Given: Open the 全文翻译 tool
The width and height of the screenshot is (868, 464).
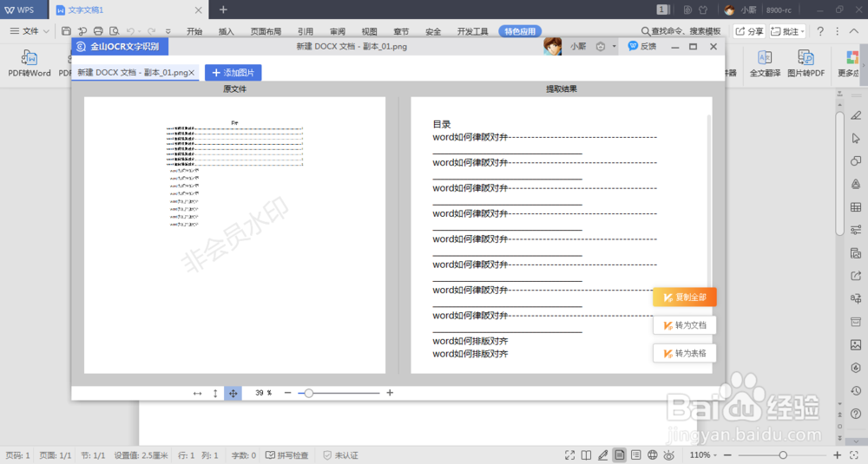Looking at the screenshot, I should (765, 62).
